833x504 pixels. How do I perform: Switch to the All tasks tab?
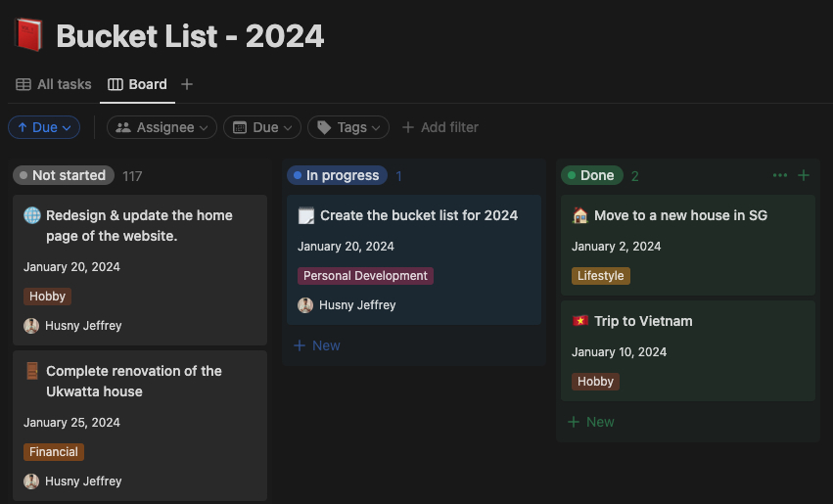tap(54, 84)
